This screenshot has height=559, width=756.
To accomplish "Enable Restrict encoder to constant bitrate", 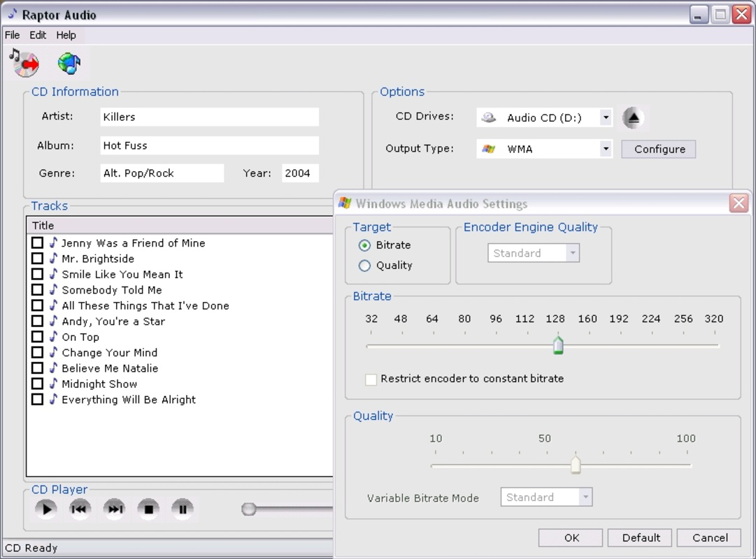I will 371,379.
